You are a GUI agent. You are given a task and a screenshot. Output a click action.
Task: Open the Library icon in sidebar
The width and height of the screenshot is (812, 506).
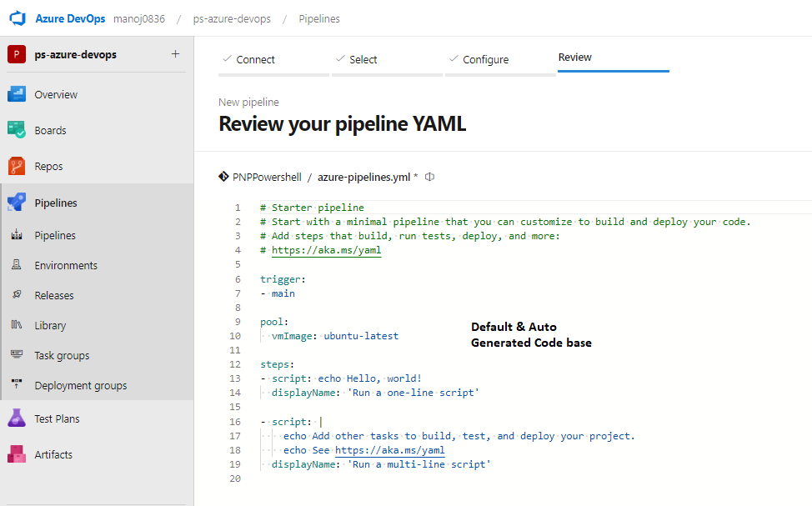click(x=17, y=325)
